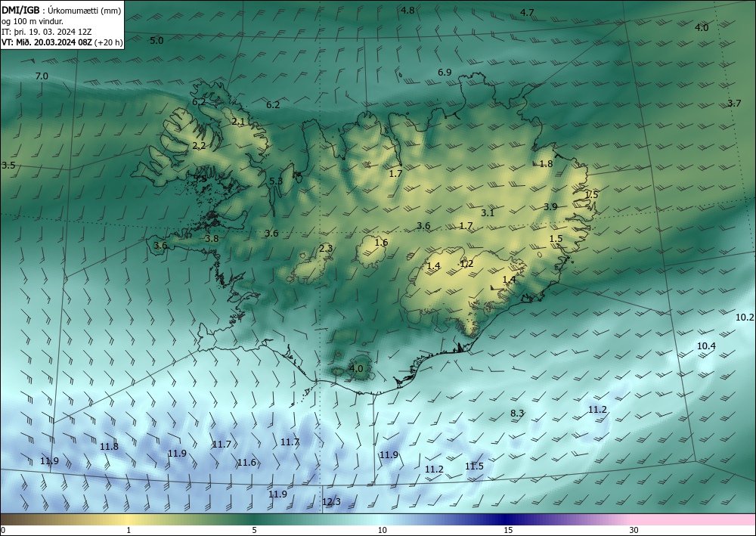Click the 3.8 value label
This screenshot has height=536, width=756.
click(x=212, y=239)
